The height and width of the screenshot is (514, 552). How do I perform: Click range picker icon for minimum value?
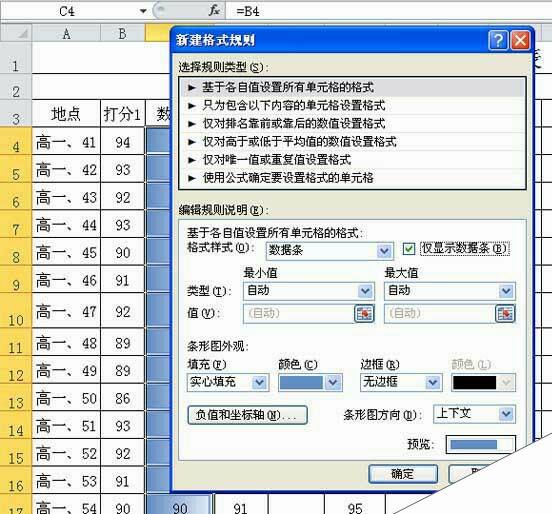pos(364,313)
